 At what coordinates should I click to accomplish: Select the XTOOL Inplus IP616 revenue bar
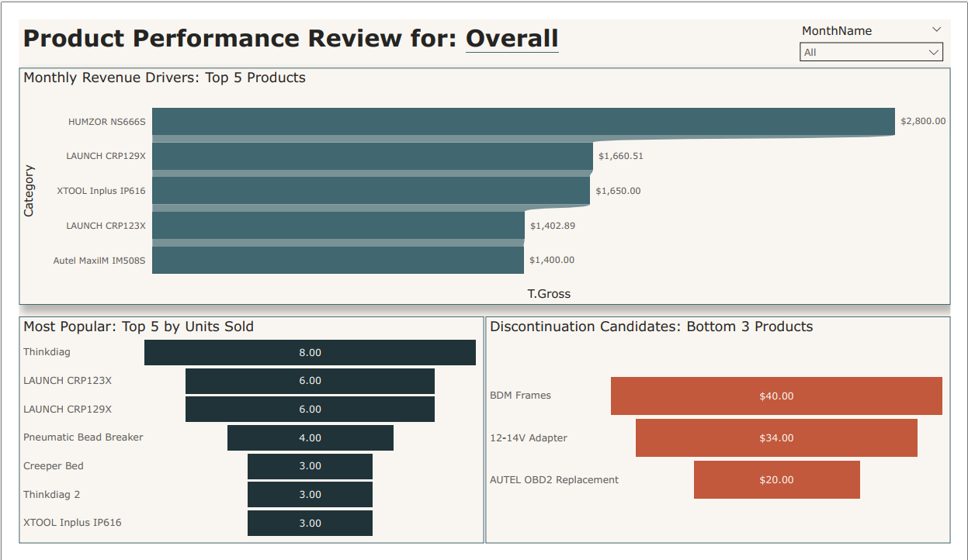click(365, 190)
